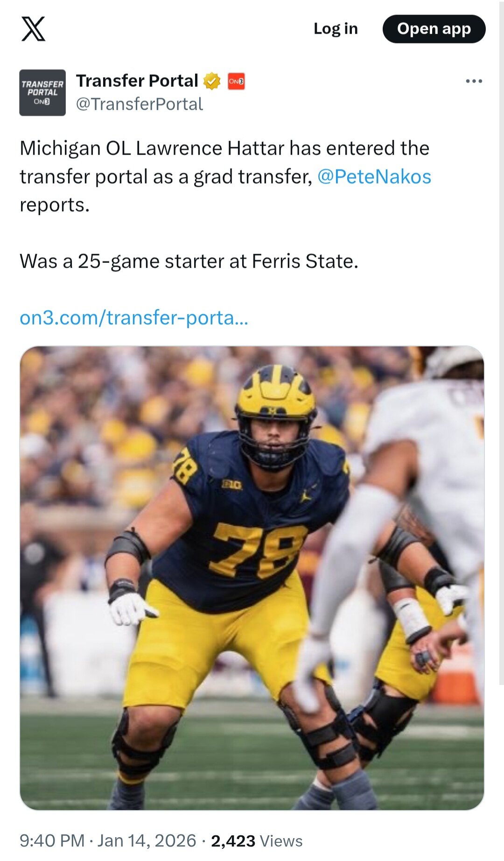Click the Jan 14, 2026 post date
This screenshot has width=504, height=861.
pos(147,841)
